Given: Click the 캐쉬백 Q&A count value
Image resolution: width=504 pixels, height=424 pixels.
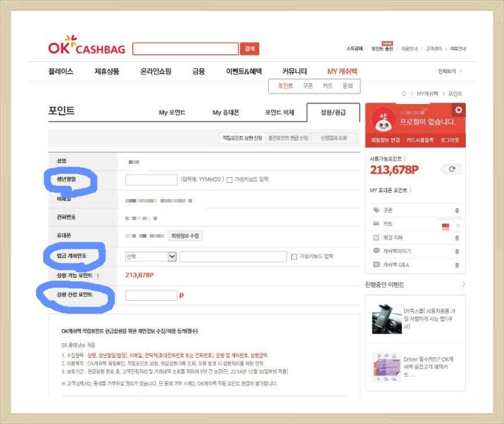Looking at the screenshot, I should (457, 265).
